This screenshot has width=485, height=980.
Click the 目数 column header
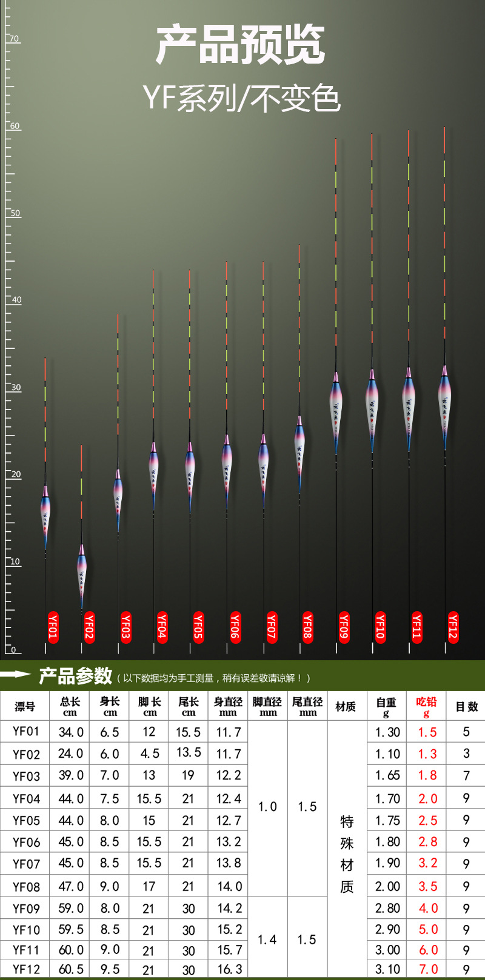tap(466, 707)
